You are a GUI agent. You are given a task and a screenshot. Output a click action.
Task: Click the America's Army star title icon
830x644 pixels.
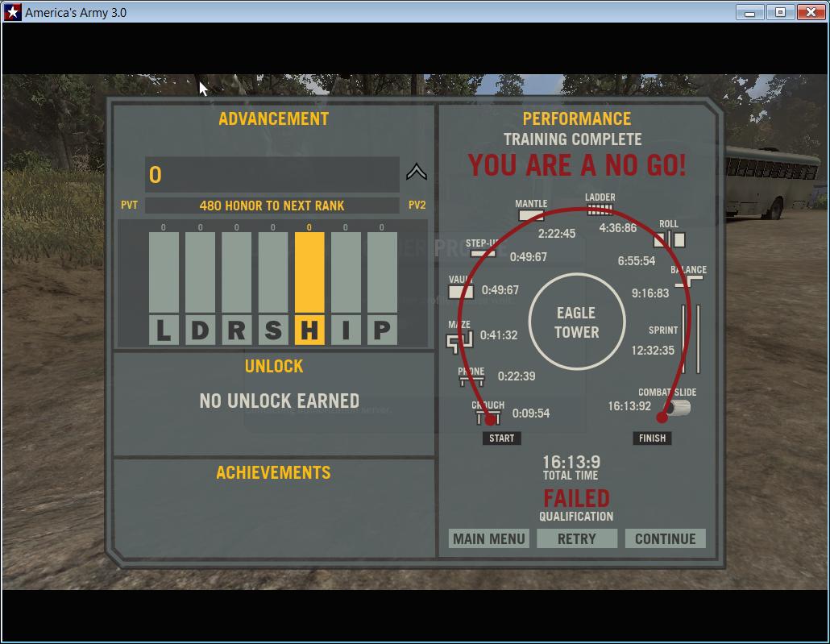click(13, 12)
